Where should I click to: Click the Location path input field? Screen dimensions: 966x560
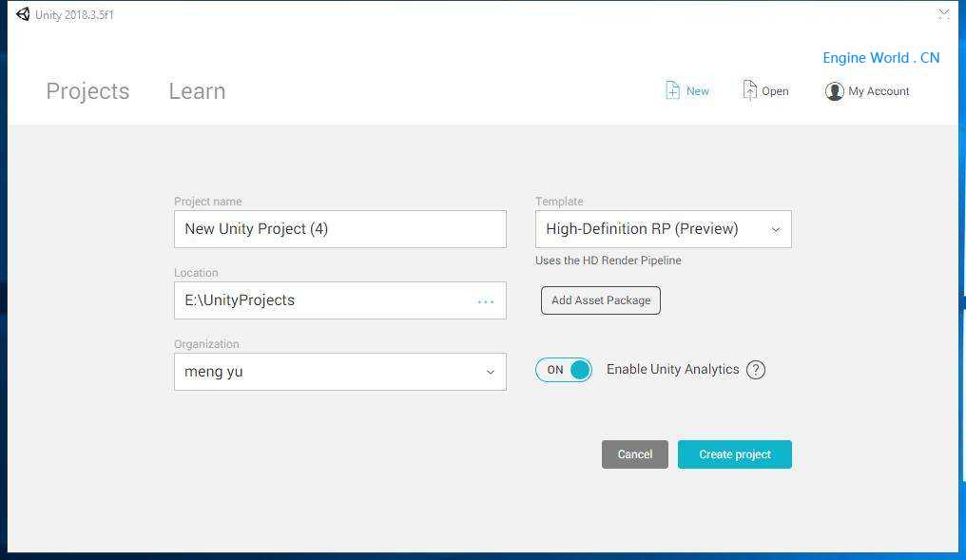pyautogui.click(x=340, y=300)
